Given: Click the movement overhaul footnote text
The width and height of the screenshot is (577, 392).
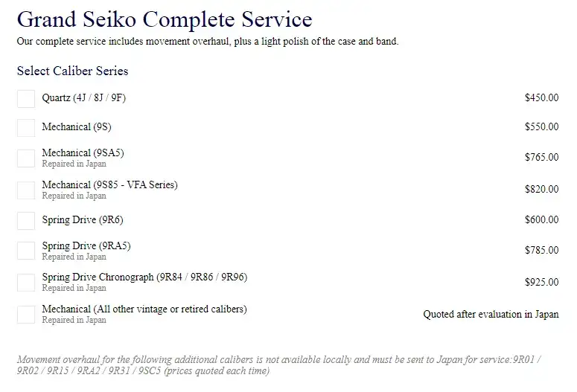Looking at the screenshot, I should tap(278, 364).
